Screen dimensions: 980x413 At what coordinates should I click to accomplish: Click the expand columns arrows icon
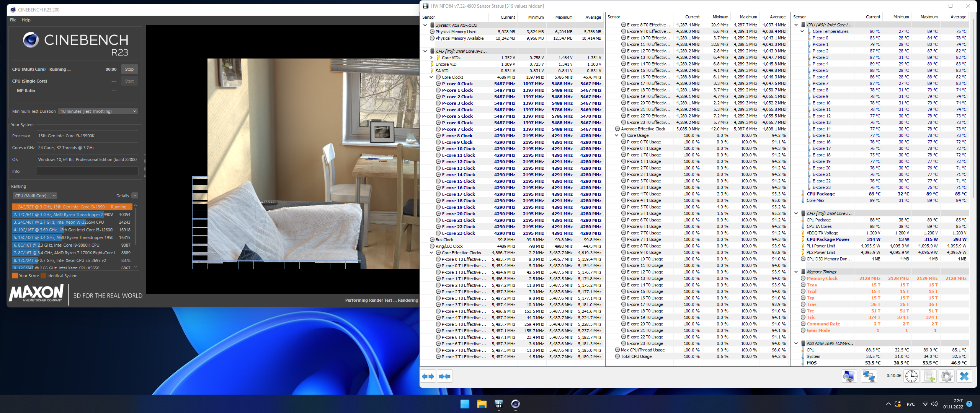428,376
